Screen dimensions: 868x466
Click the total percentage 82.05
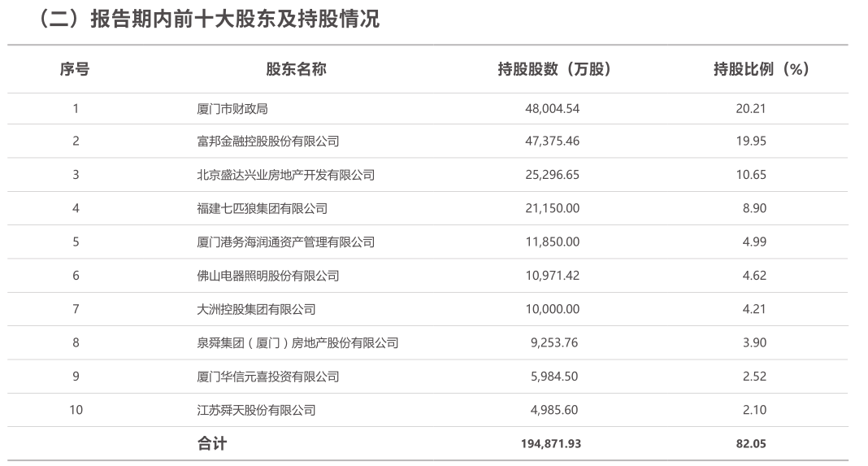tap(751, 444)
